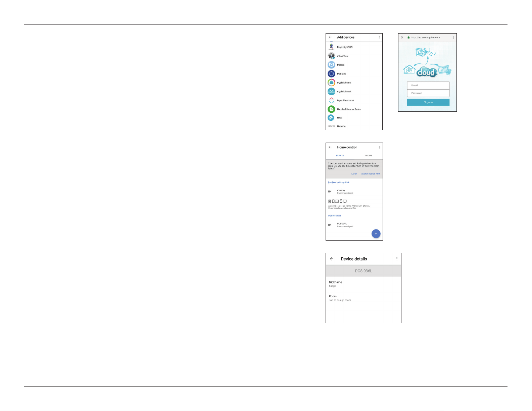The height and width of the screenshot is (411, 532).
Task: Close the mydlink sign-in web page
Action: pos(402,38)
